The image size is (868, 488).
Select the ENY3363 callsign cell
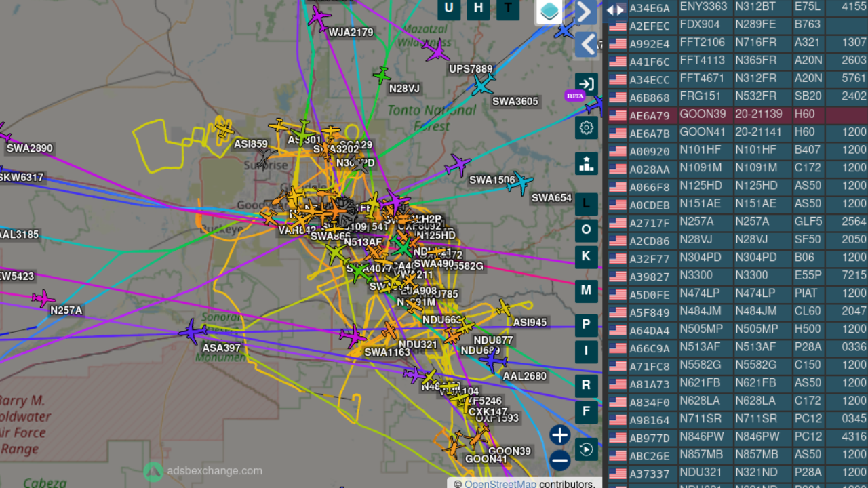pyautogui.click(x=703, y=7)
